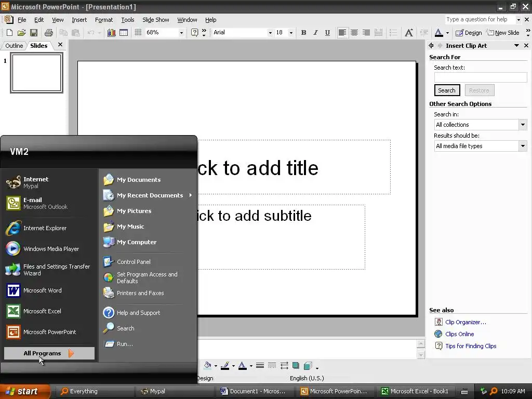Viewport: 532px width, 399px height.
Task: Print using the printer toolbar icon
Action: (49, 33)
